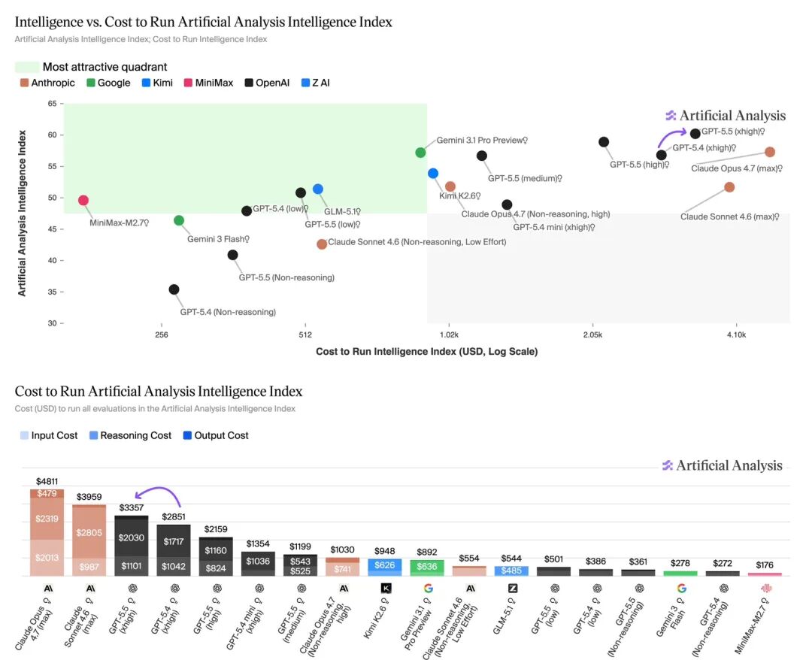
Task: Toggle the Input Cost legend series
Action: [x=49, y=435]
